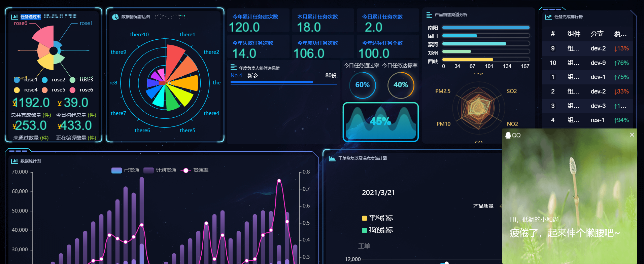Click the line chart icon beside 任务完成排行榜
644x264 pixels.
548,17
